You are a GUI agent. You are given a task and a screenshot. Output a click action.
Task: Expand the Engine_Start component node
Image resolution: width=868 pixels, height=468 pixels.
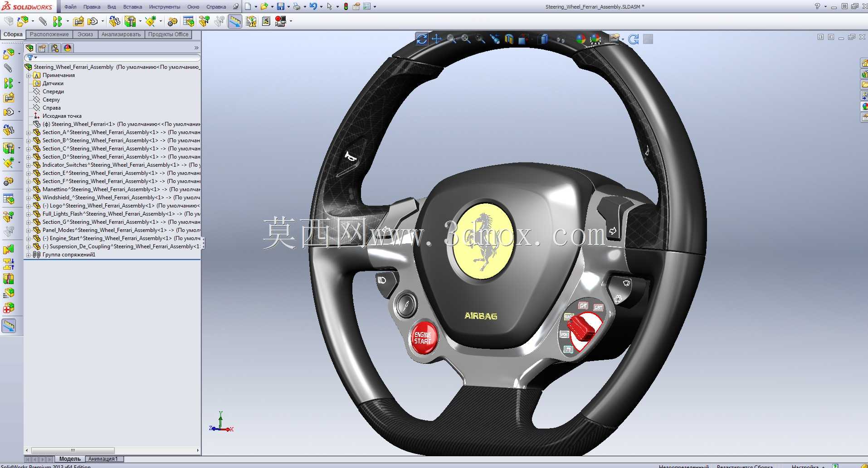click(29, 238)
